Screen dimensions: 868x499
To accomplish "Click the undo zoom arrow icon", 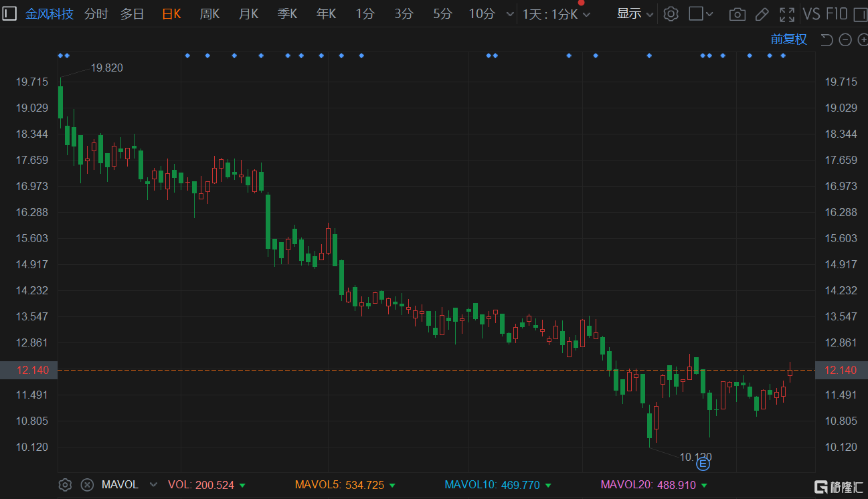I will [x=827, y=40].
